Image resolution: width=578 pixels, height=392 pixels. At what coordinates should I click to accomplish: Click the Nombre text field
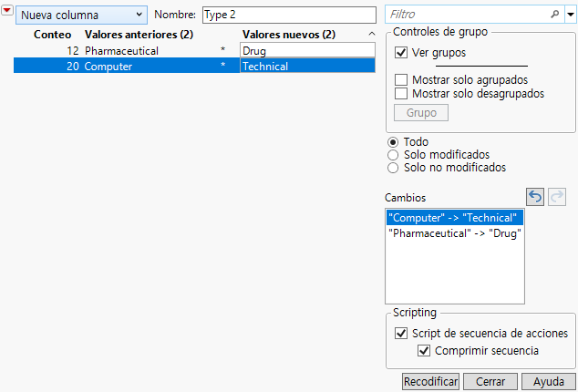[x=288, y=15]
